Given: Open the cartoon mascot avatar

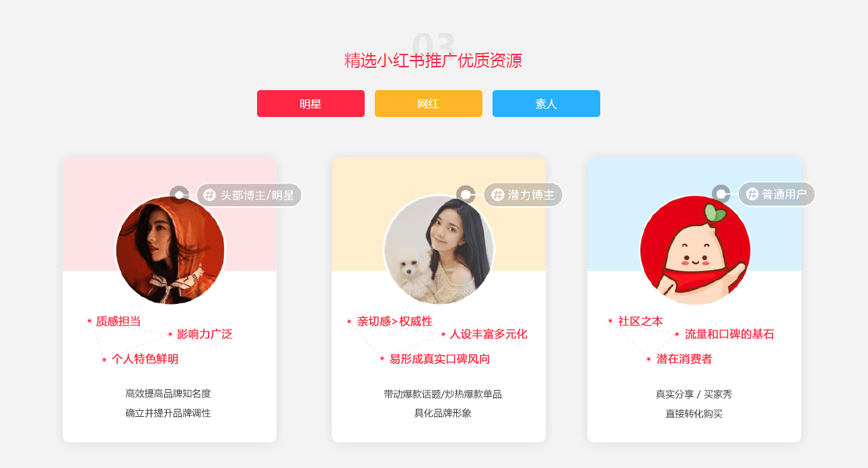Looking at the screenshot, I should [695, 250].
